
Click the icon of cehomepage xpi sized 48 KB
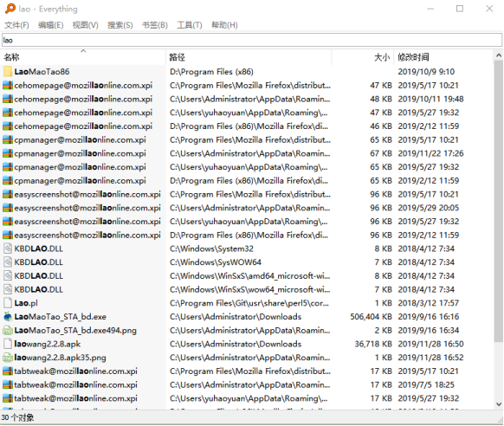point(8,99)
